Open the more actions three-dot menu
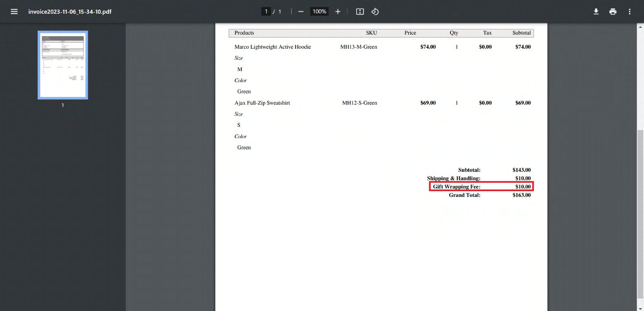The width and height of the screenshot is (644, 311). pos(630,12)
